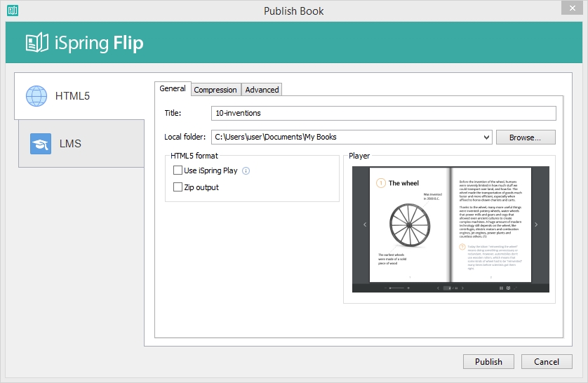The image size is (588, 383).
Task: Open the Local folder dropdown
Action: coord(486,137)
